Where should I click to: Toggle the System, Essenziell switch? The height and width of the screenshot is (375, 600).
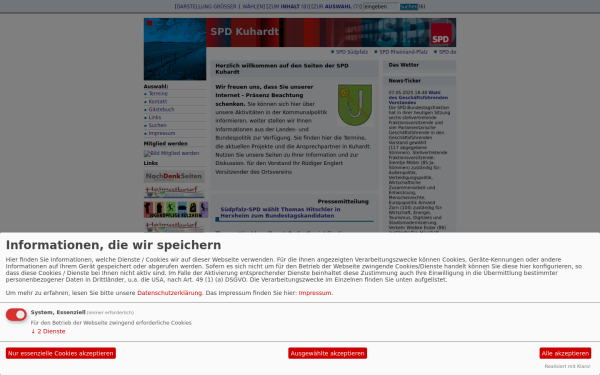(x=16, y=315)
